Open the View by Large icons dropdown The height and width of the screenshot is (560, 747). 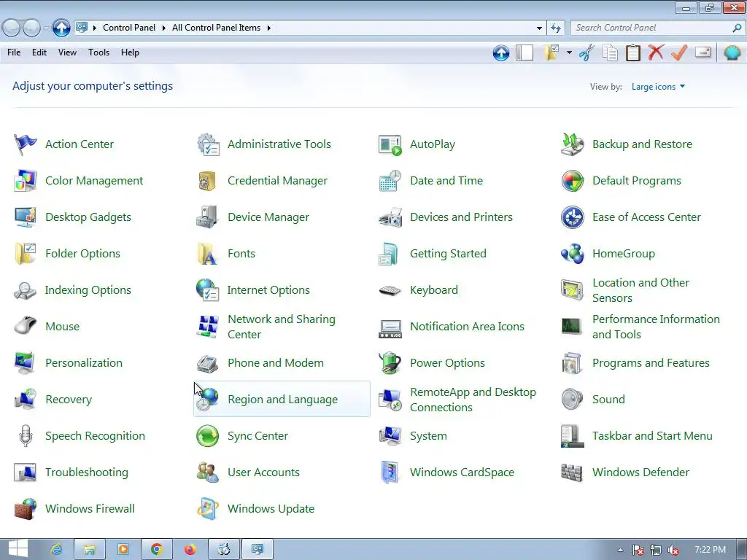[x=658, y=87]
